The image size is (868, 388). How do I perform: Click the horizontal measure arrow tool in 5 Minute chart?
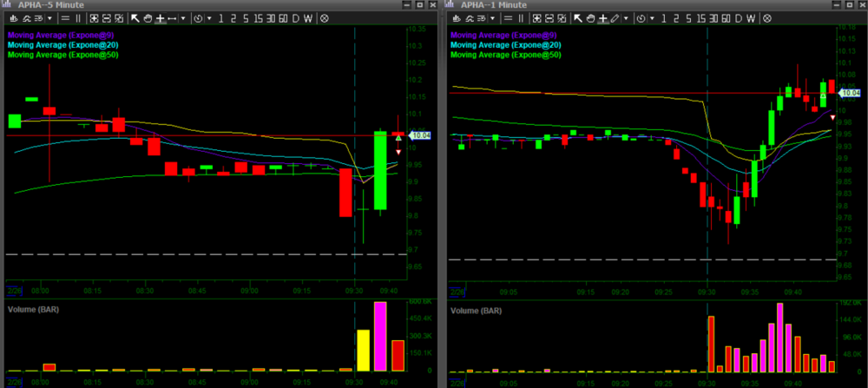click(x=172, y=17)
